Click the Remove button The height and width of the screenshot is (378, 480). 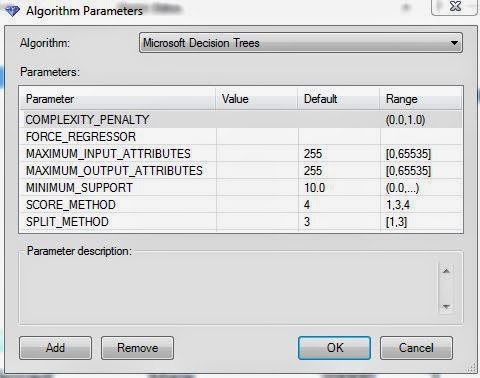coord(137,348)
